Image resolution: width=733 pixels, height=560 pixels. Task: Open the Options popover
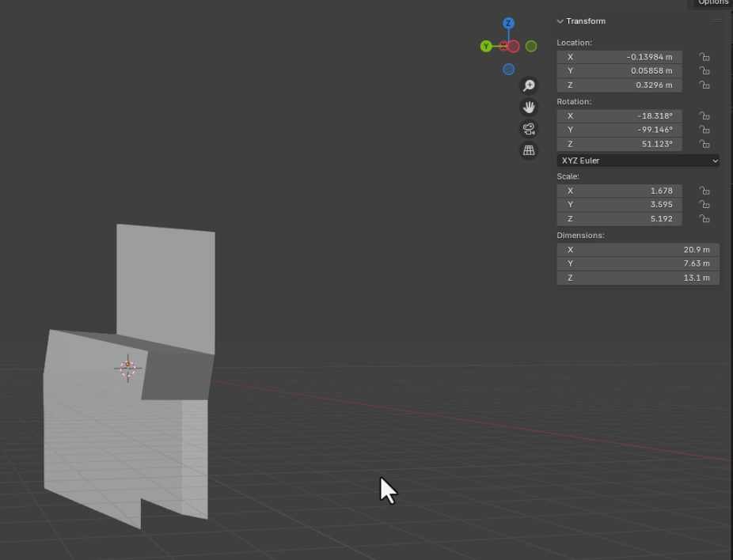[712, 2]
